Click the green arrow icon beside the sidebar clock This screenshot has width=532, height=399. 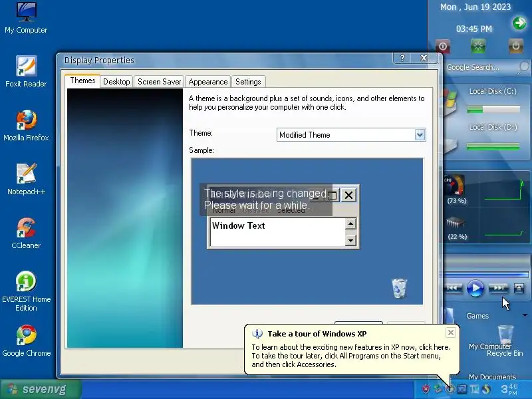(x=519, y=23)
